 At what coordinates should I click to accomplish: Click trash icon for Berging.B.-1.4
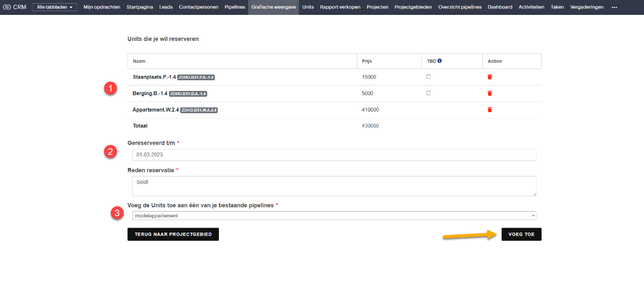pyautogui.click(x=489, y=94)
